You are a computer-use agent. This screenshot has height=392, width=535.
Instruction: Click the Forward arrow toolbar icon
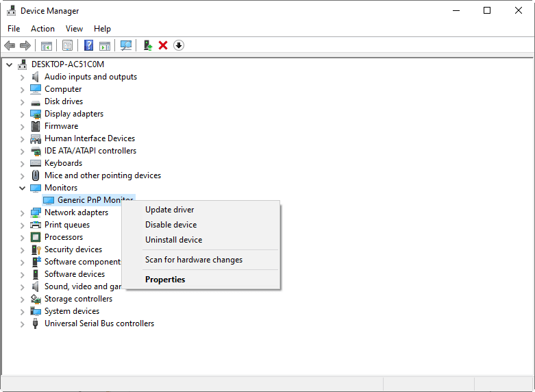coord(25,45)
